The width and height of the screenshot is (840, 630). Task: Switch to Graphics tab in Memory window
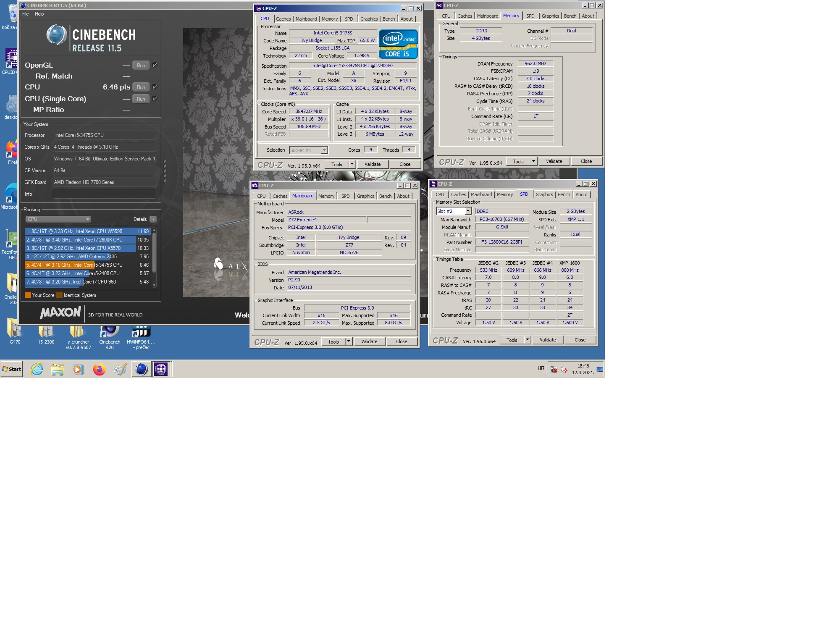[x=550, y=16]
